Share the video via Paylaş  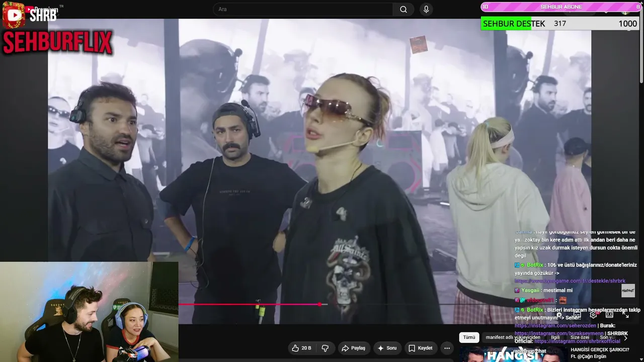(x=354, y=348)
